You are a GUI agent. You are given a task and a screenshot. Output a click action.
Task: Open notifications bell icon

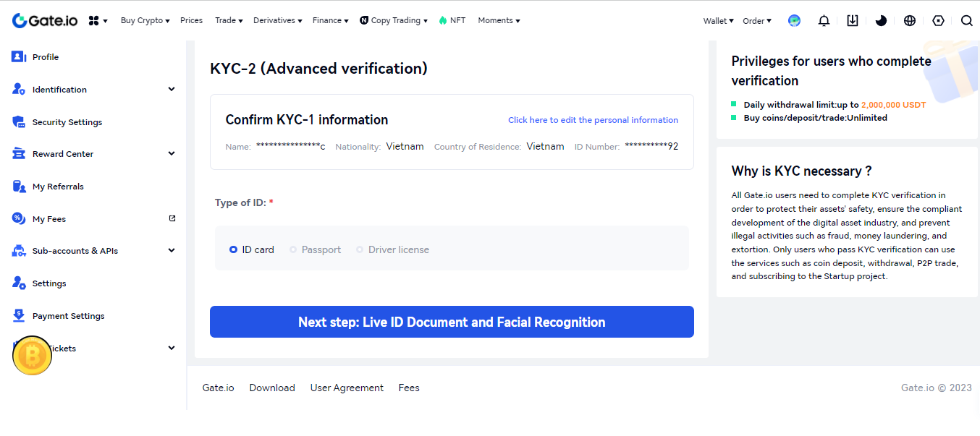[x=824, y=21]
